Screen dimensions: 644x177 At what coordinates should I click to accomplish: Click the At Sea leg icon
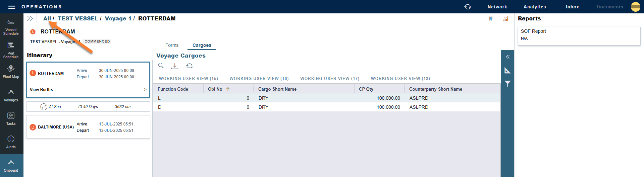pyautogui.click(x=44, y=107)
